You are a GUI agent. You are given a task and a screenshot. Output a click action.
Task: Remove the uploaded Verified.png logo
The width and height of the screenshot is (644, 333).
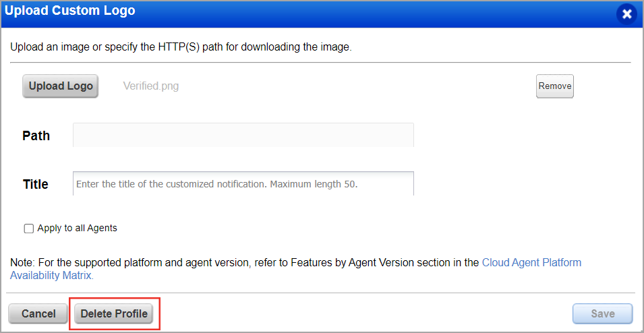point(554,86)
